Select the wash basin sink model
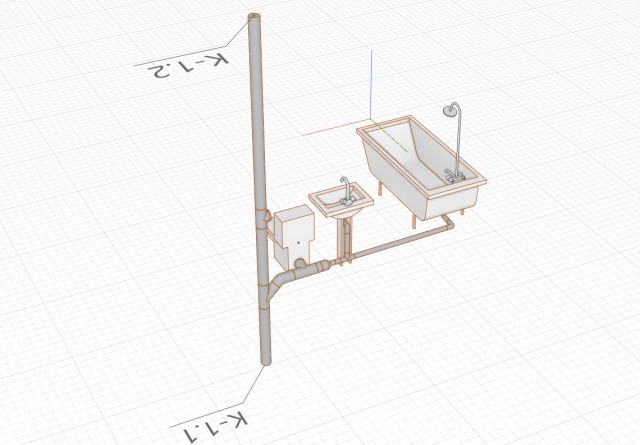The height and width of the screenshot is (445, 640). click(341, 201)
